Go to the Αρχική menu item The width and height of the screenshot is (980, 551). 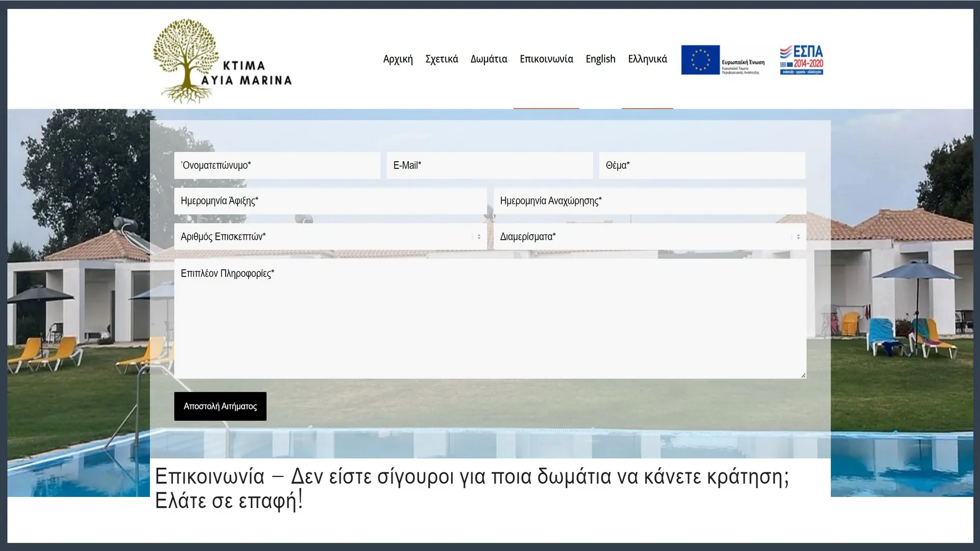[x=398, y=59]
